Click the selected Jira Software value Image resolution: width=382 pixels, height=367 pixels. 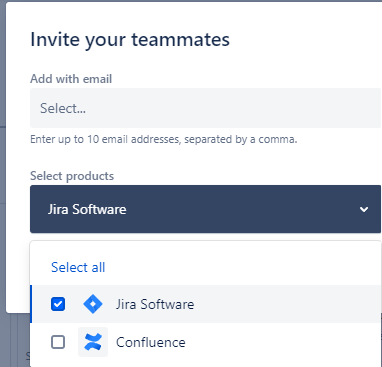(x=87, y=209)
